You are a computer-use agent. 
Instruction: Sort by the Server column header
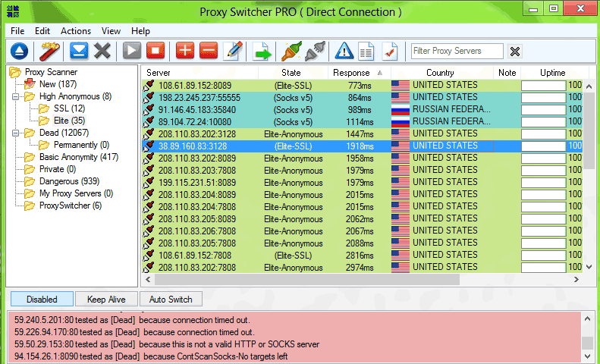click(x=199, y=73)
